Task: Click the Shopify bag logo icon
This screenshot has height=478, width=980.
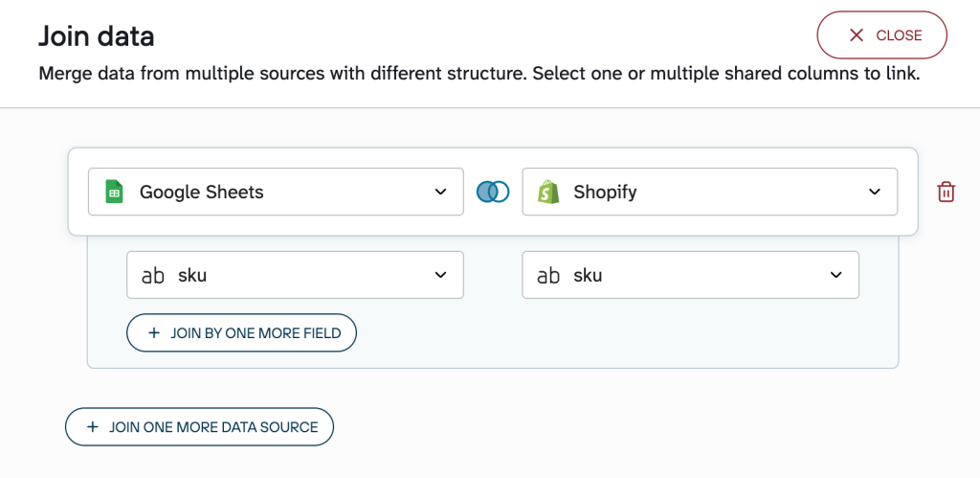Action: pyautogui.click(x=548, y=192)
